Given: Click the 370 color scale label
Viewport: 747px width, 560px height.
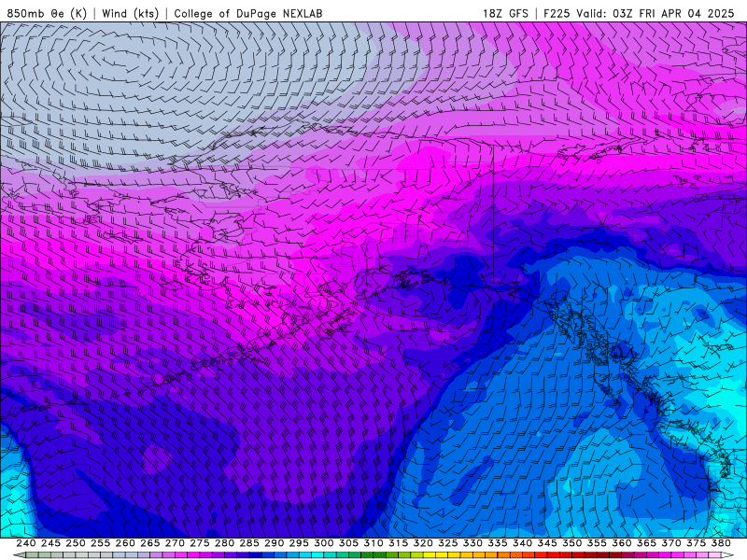Looking at the screenshot, I should pos(671,543).
